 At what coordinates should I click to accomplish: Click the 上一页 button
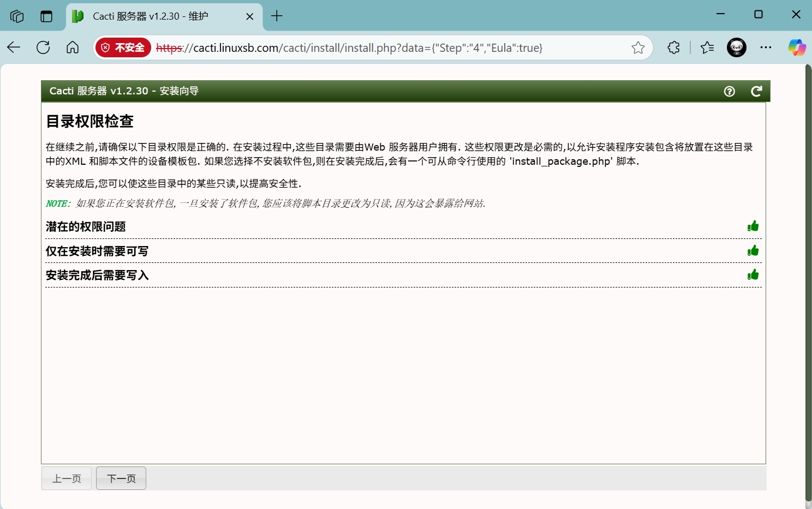pyautogui.click(x=67, y=478)
